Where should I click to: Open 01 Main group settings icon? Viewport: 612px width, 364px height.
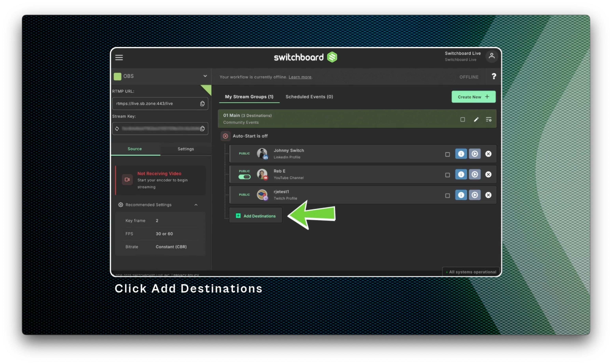click(488, 119)
